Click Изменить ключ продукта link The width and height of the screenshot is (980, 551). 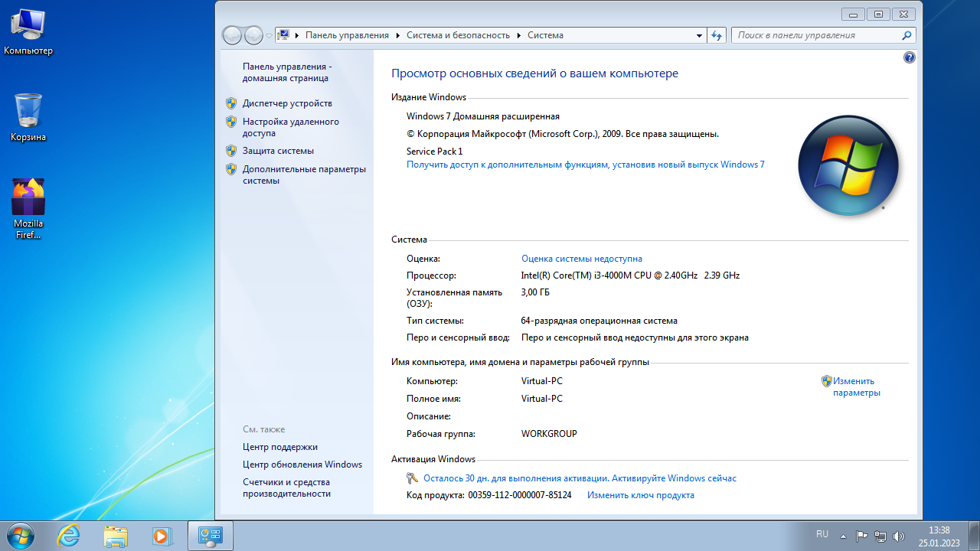tap(641, 495)
